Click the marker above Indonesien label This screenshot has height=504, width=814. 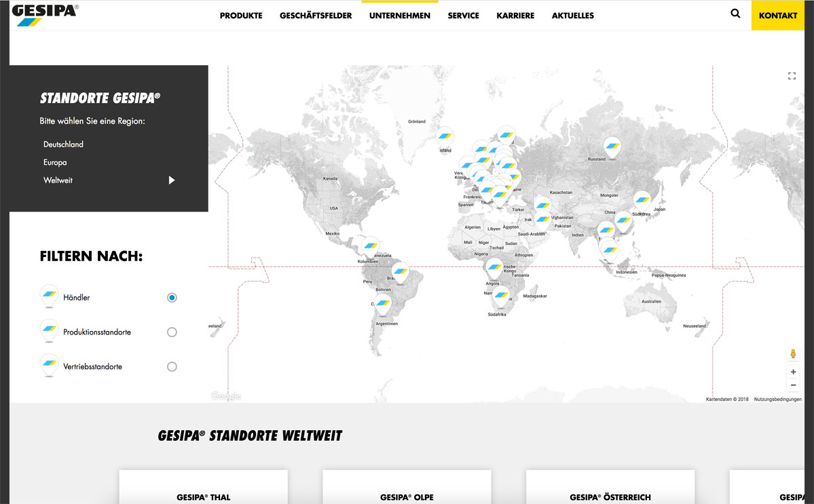[x=610, y=252]
